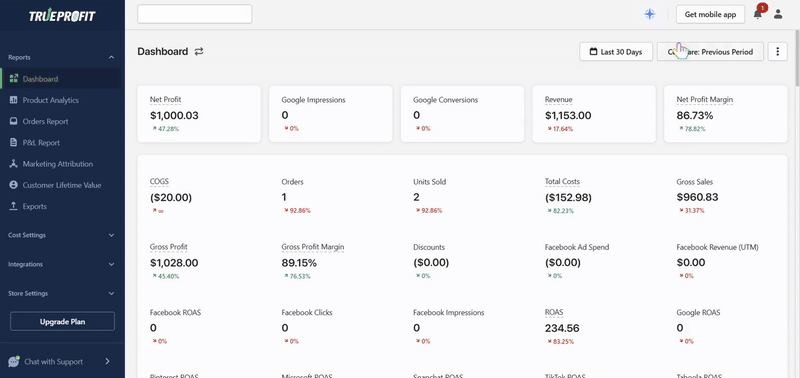Click the Exports upload icon
800x378 pixels.
click(14, 206)
